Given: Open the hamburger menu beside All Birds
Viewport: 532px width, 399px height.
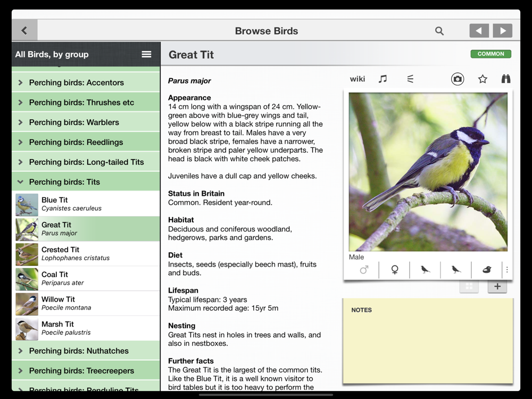Looking at the screenshot, I should click(x=147, y=54).
